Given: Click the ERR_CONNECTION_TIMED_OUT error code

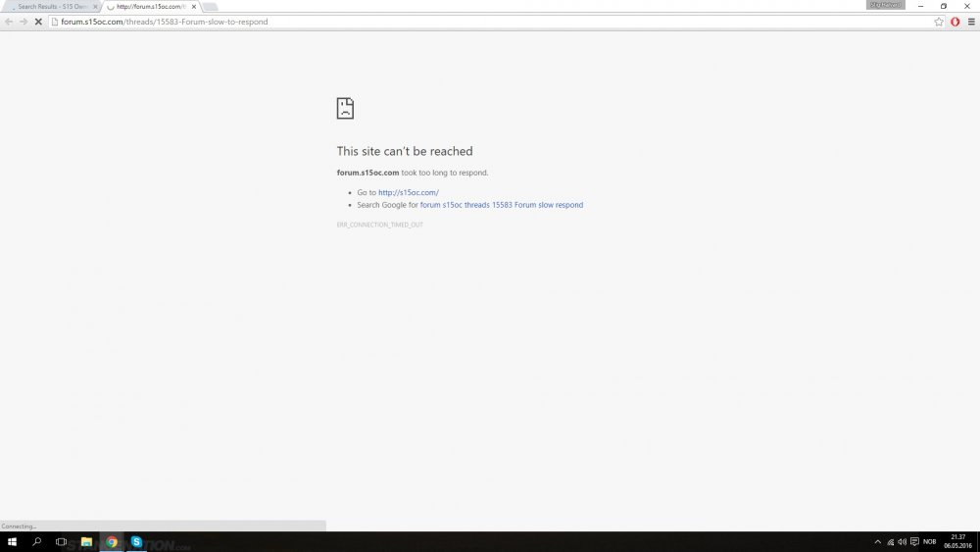Looking at the screenshot, I should pos(380,225).
